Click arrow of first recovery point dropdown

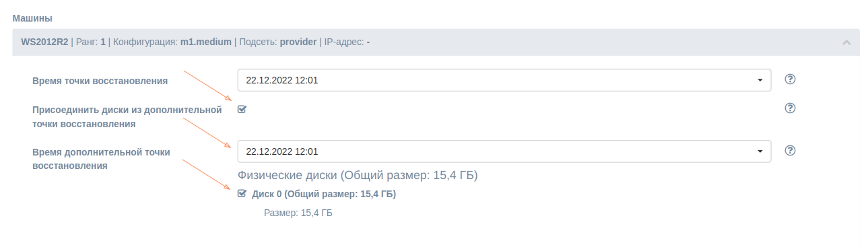tap(760, 80)
